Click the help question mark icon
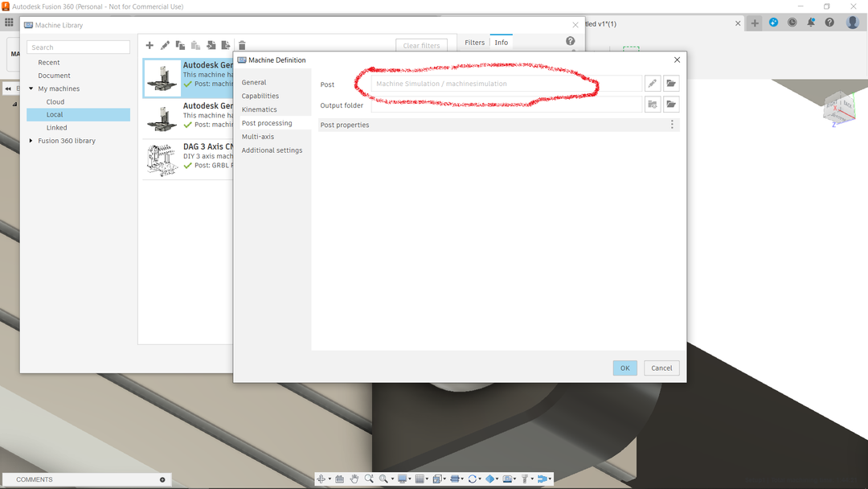Screen dimensions: 868x489 pos(570,41)
